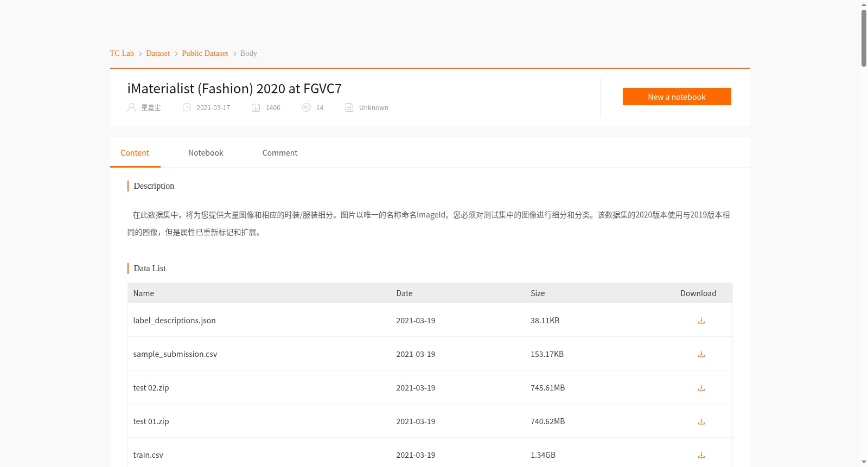Click the 1406 download count
The width and height of the screenshot is (868, 467).
click(273, 108)
